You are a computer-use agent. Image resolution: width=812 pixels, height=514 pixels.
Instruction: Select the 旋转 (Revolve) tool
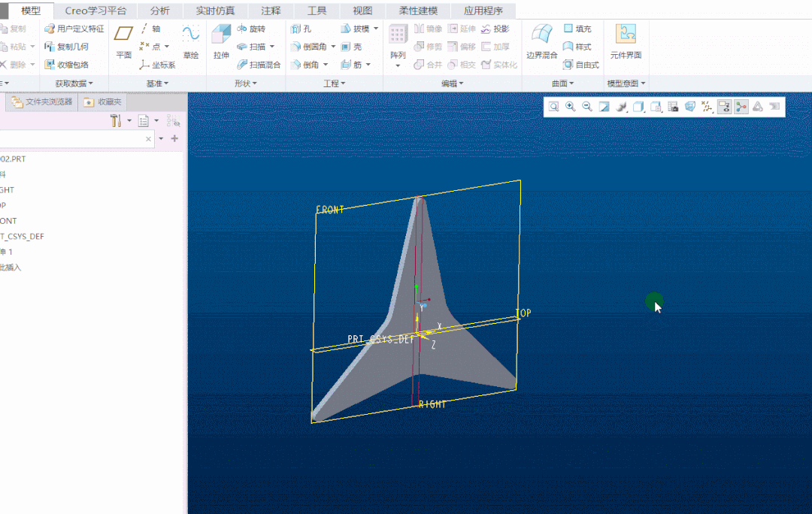pyautogui.click(x=251, y=29)
